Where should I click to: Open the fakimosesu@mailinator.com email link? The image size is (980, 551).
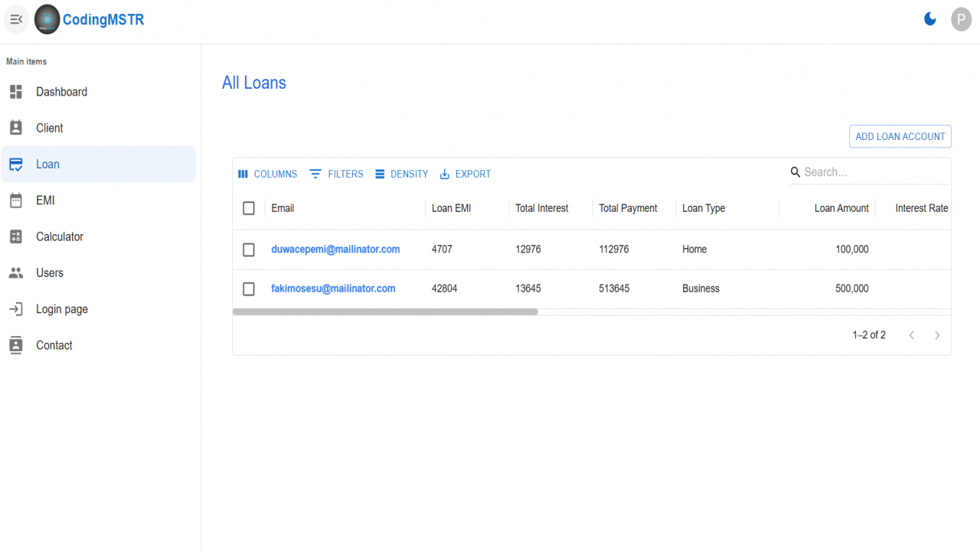tap(333, 289)
